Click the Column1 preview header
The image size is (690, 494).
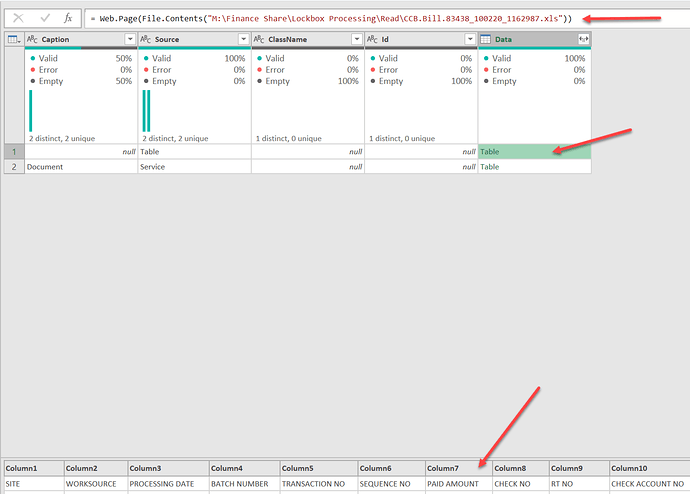34,468
